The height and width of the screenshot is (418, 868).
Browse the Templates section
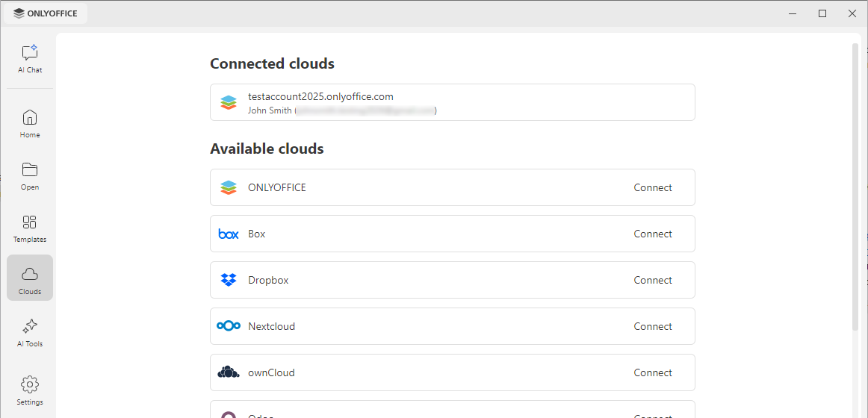point(30,228)
